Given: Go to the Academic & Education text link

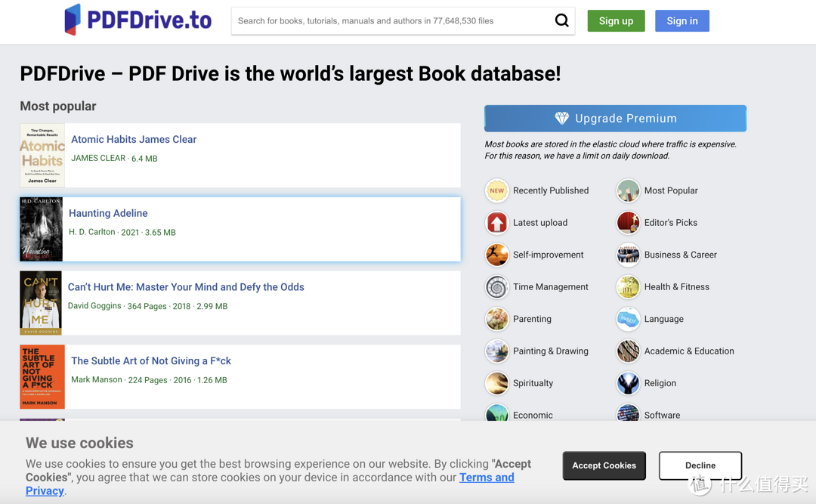Looking at the screenshot, I should (x=689, y=351).
